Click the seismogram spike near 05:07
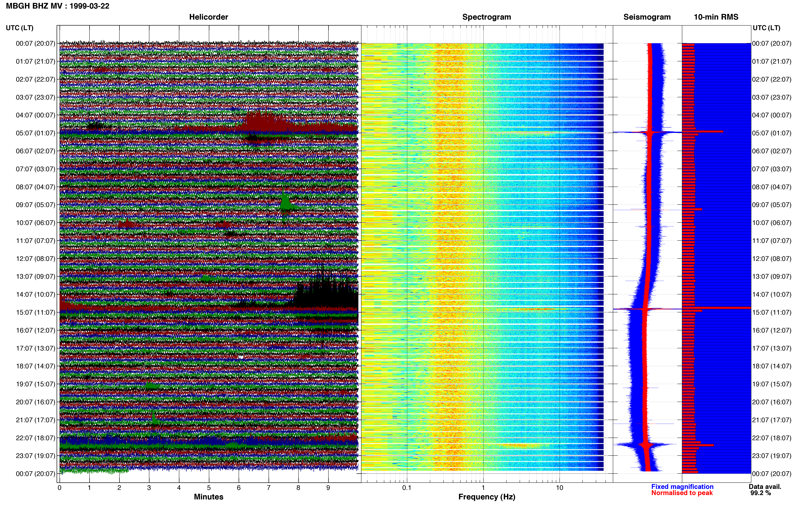The width and height of the screenshot is (812, 508). coord(647,132)
